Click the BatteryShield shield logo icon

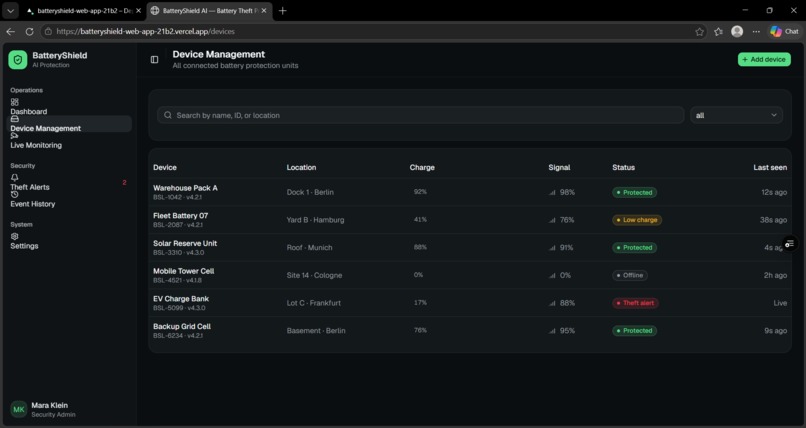point(17,60)
